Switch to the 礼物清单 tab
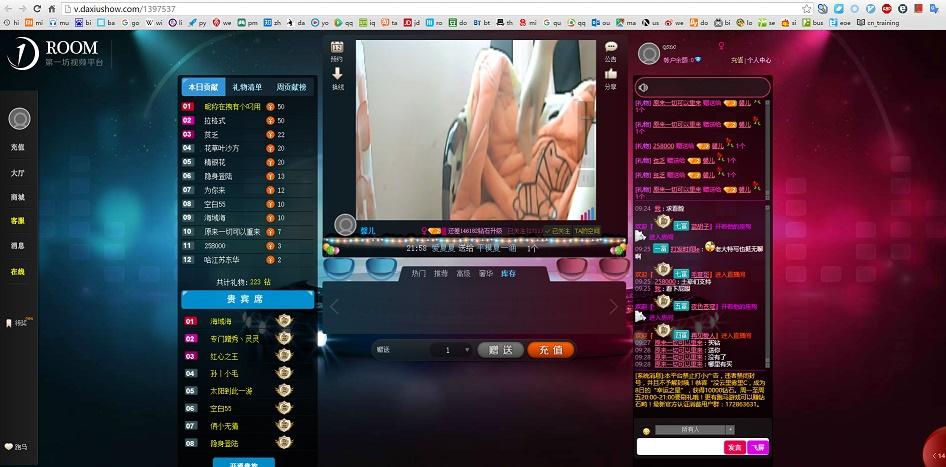Screen dimensions: 946x467 [247, 87]
